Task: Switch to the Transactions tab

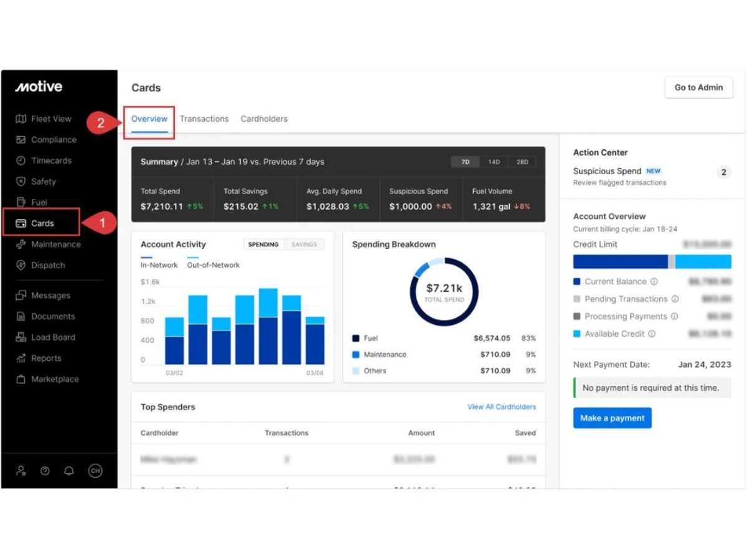Action: (204, 119)
